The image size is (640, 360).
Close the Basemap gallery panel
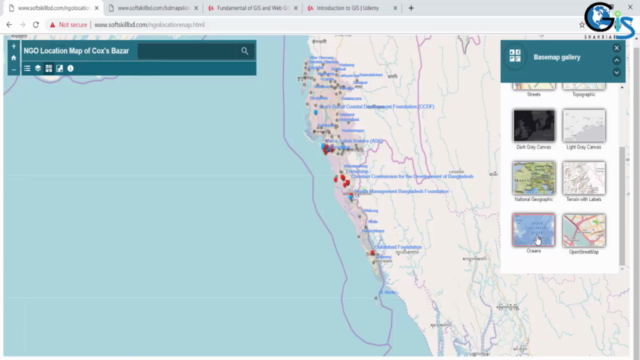617,48
